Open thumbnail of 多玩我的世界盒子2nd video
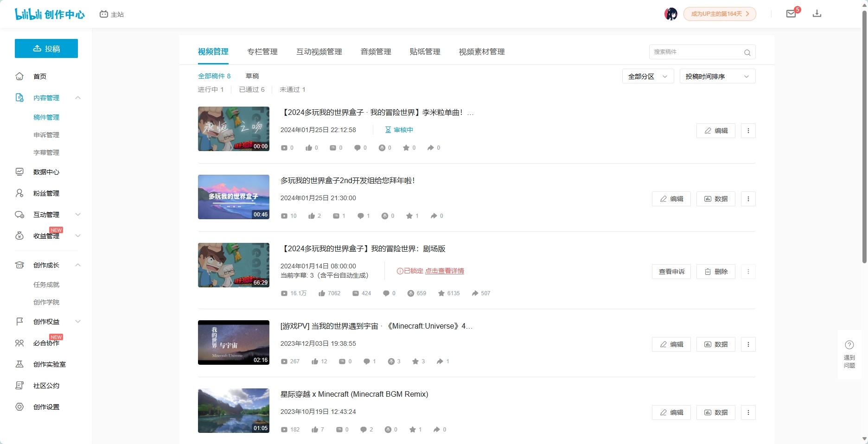Image resolution: width=868 pixels, height=444 pixels. (x=234, y=197)
